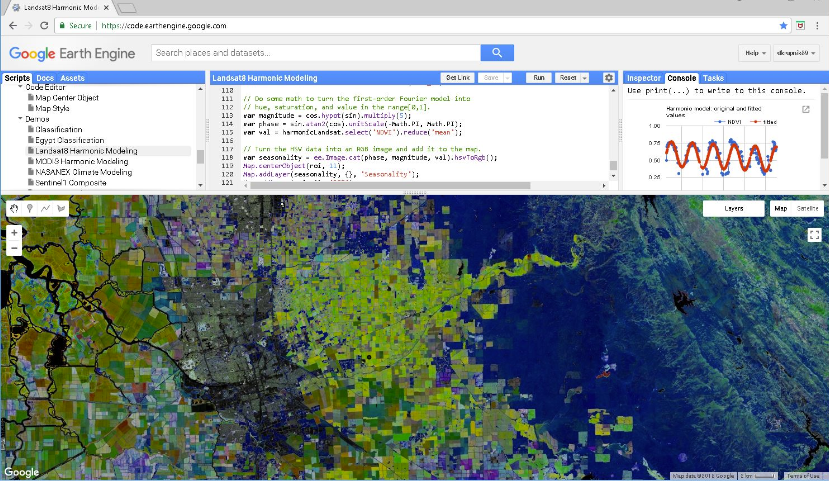Screen dimensions: 829x481
Task: Open NASANEX Climate Modeling script
Action: [x=84, y=172]
